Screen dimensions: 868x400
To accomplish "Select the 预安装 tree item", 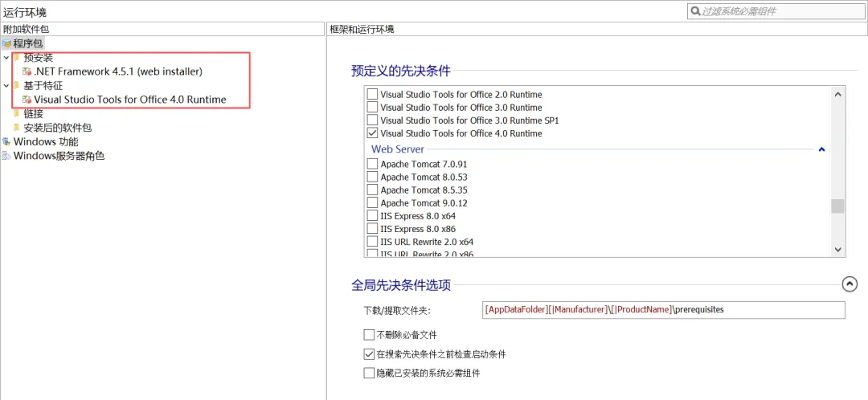I will [39, 57].
